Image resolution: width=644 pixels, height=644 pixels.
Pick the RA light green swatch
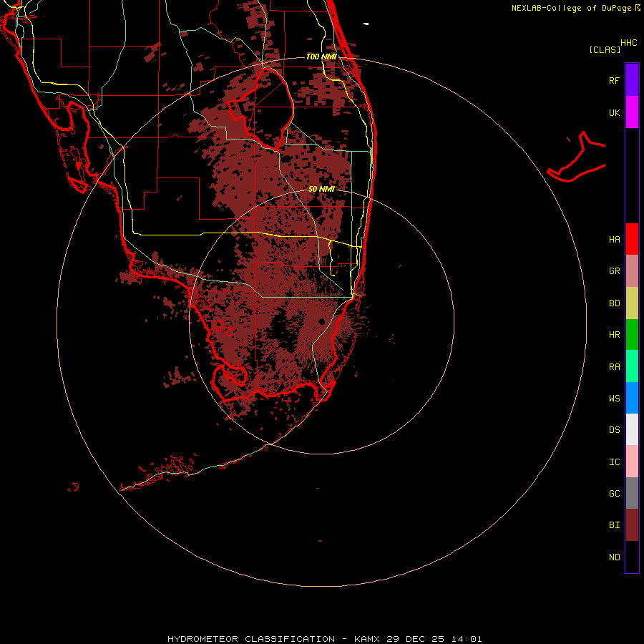(632, 366)
